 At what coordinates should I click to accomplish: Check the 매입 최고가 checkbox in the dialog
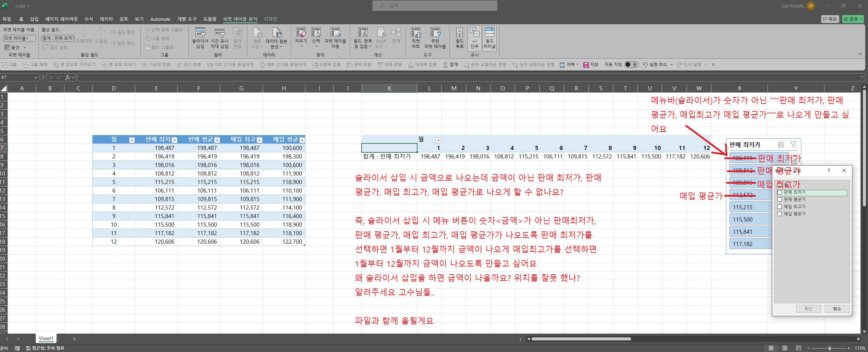tap(779, 207)
